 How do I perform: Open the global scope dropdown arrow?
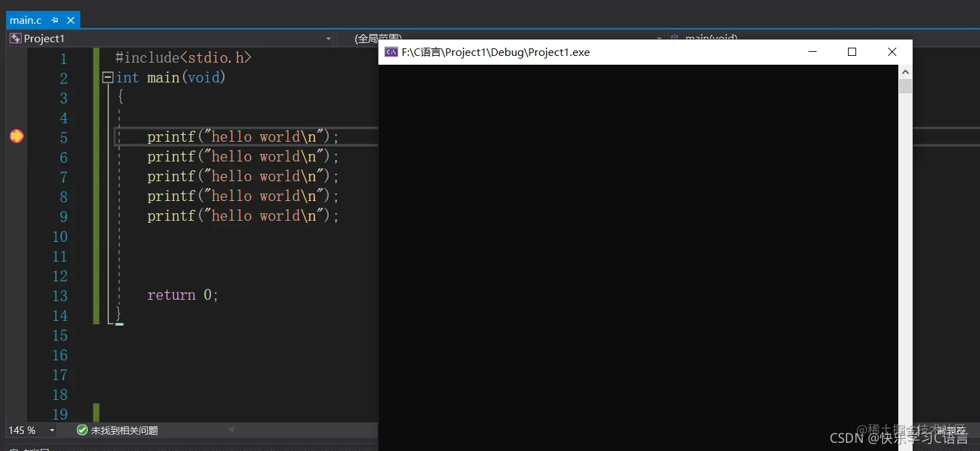[x=658, y=39]
